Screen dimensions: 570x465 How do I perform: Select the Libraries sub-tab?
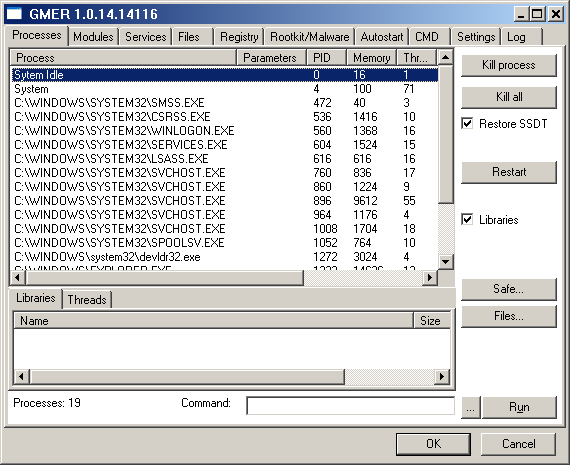tap(35, 298)
